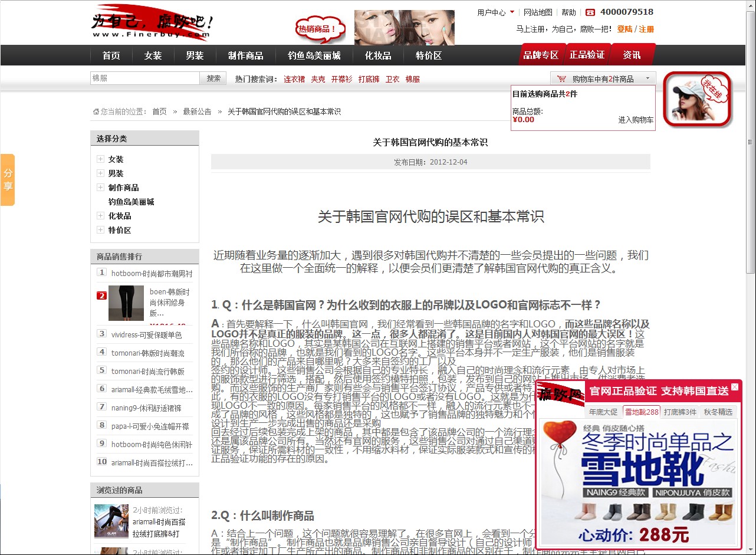756x555 pixels.
Task: Open rank 10 item ariamall-时尚百搭拉绒打
Action: 152,463
